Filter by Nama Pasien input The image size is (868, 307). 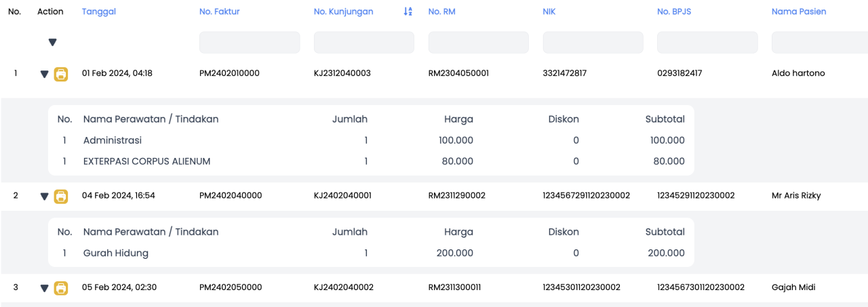pos(820,42)
